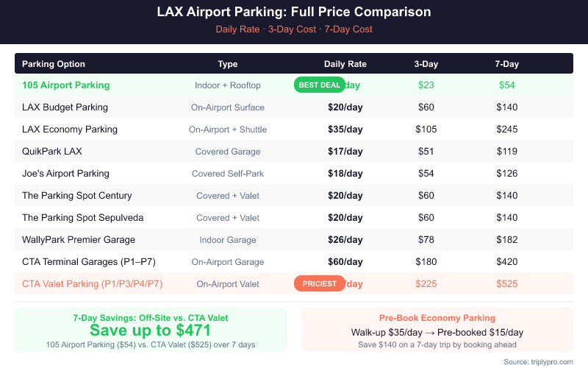The width and height of the screenshot is (588, 368).
Task: Choose QuikPark LAX in the list
Action: coord(52,152)
